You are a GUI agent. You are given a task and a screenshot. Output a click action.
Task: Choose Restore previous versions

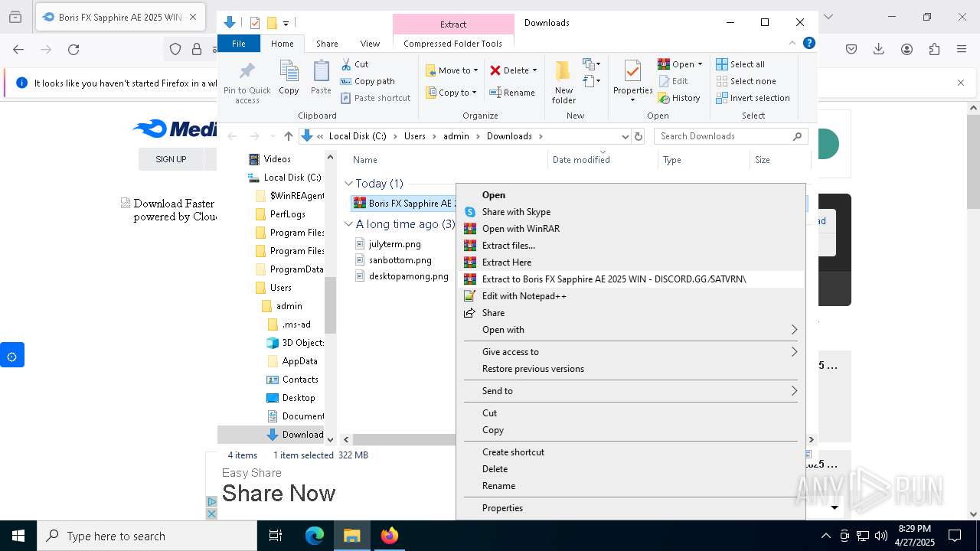click(x=630, y=369)
